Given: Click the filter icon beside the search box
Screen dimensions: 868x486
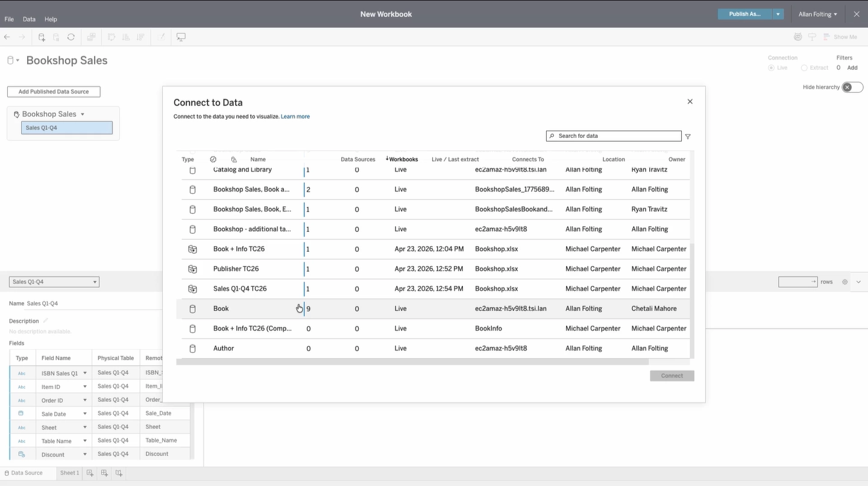Looking at the screenshot, I should click(688, 137).
